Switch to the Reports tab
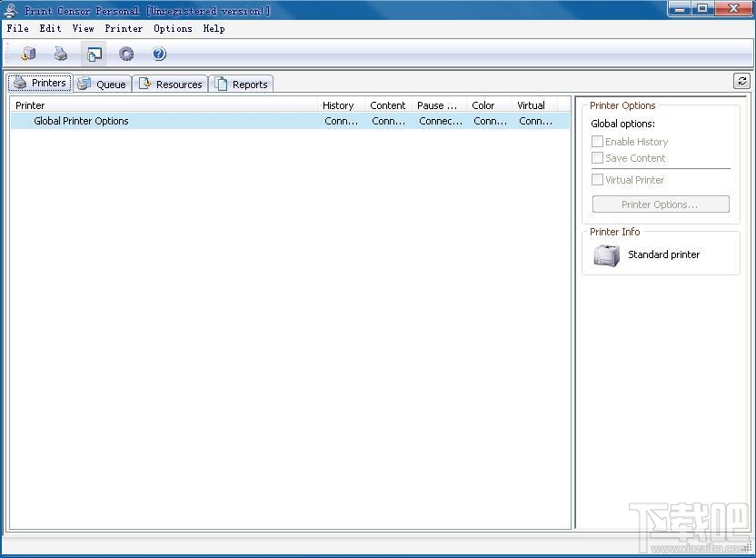 coord(241,84)
